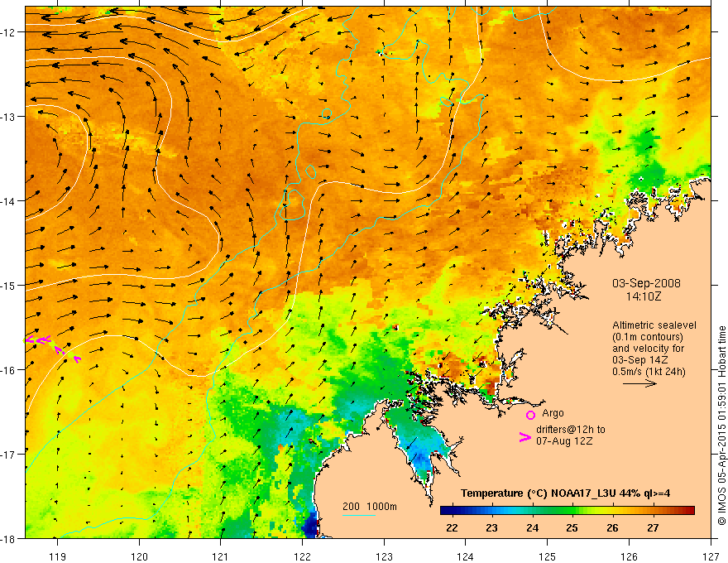Viewport: 728px width, 563px height.
Task: Click the longitude axis label 127
Action: click(711, 556)
